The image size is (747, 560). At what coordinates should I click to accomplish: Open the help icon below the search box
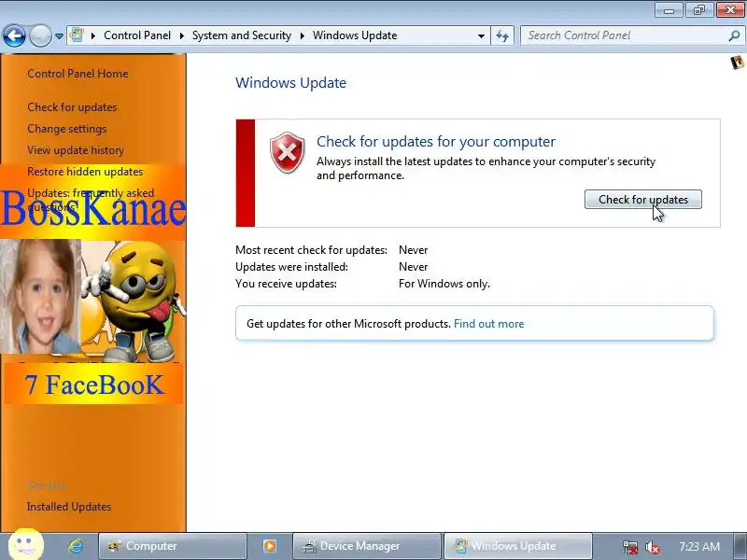[x=737, y=63]
